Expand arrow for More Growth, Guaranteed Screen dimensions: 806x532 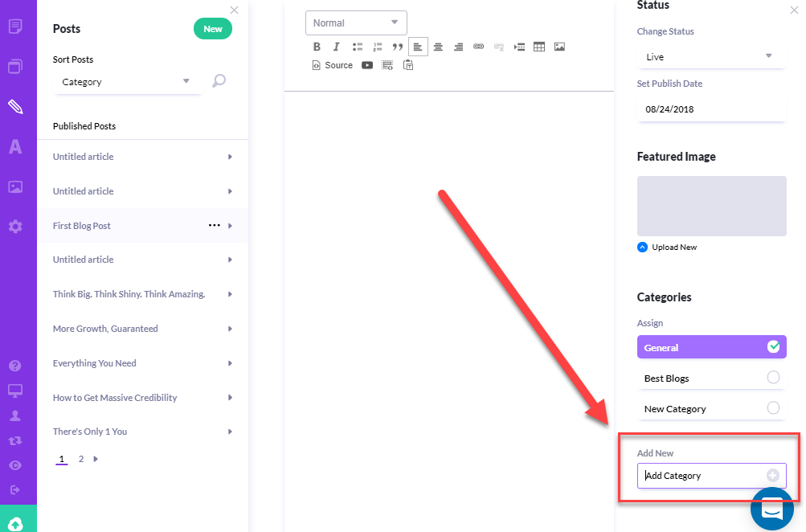tap(230, 329)
